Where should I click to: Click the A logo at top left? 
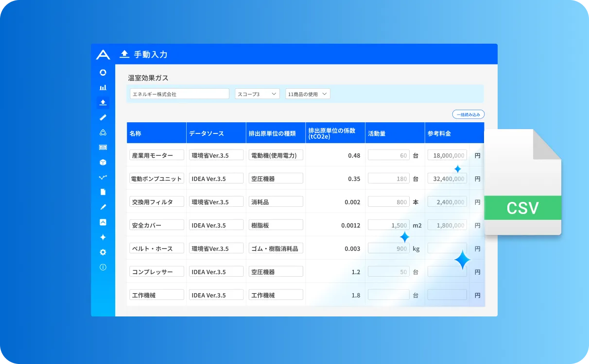[x=103, y=54]
